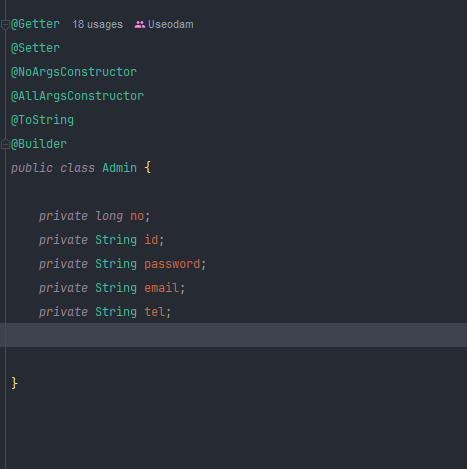
Task: Click the Useodam author hint
Action: (x=171, y=24)
